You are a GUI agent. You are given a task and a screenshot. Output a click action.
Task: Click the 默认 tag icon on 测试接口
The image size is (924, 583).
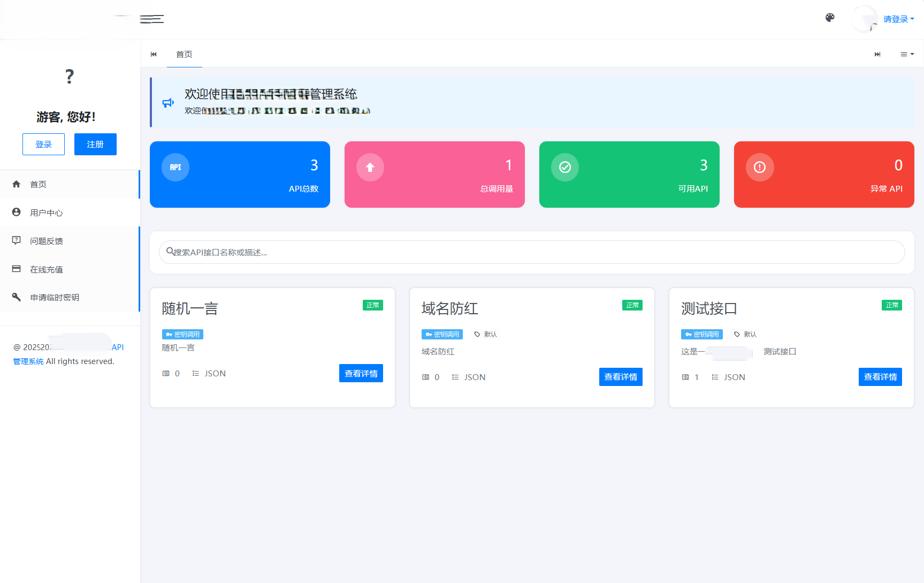pos(737,334)
